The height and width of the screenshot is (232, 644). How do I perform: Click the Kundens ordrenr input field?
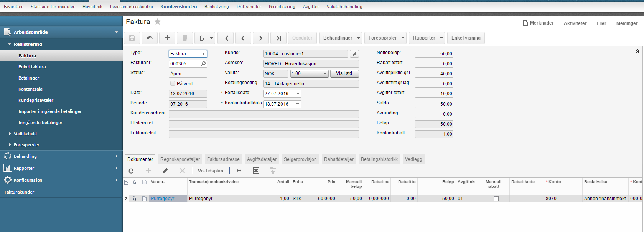(x=264, y=114)
